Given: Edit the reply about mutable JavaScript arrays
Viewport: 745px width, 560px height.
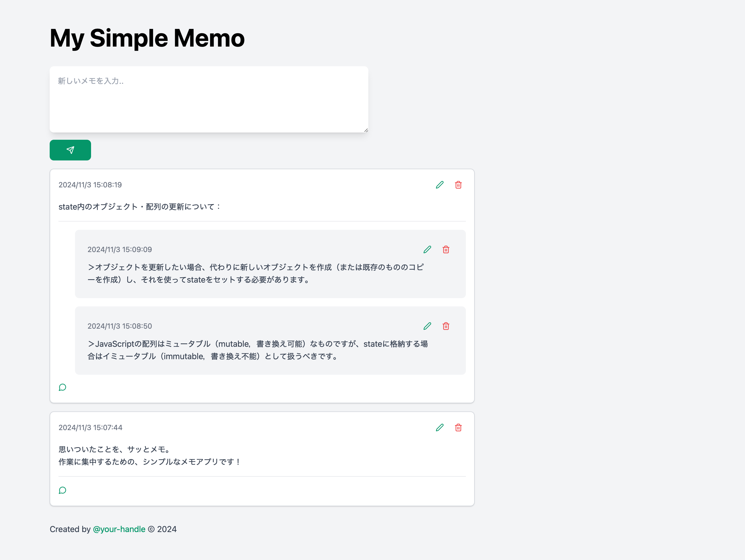Looking at the screenshot, I should 427,326.
